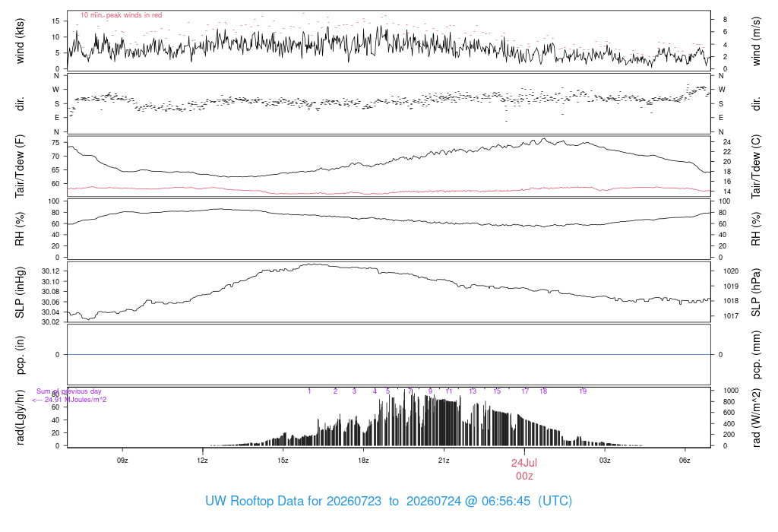The image size is (778, 532).
Task: Click the 06z time axis label
Action: [x=685, y=461]
